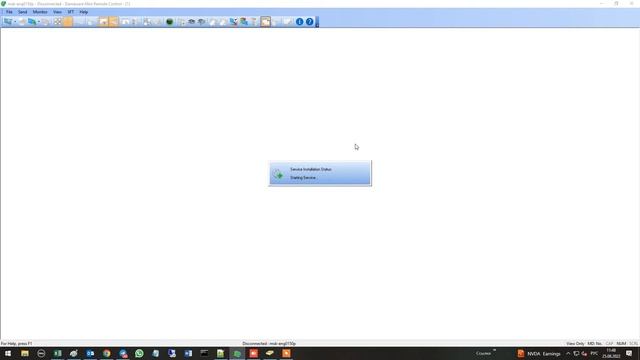The image size is (640, 360).
Task: Click the green circle toolbar icon
Action: pos(169,22)
